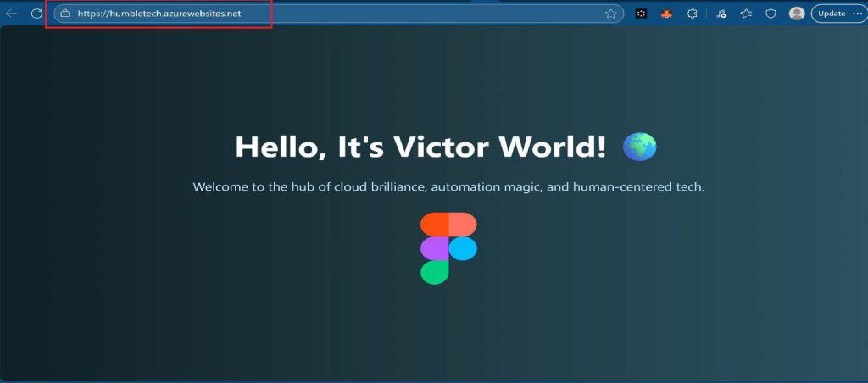Click the globe emoji beside the heading
The height and width of the screenshot is (383, 868).
pos(639,147)
